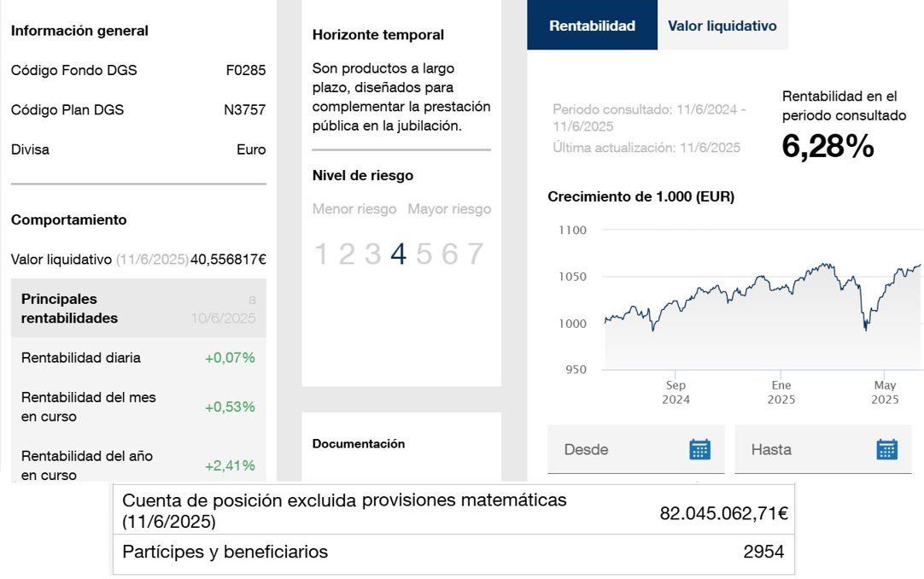Click the Valor liquidativo amount 40,556817€
This screenshot has width=924, height=579.
point(228,260)
